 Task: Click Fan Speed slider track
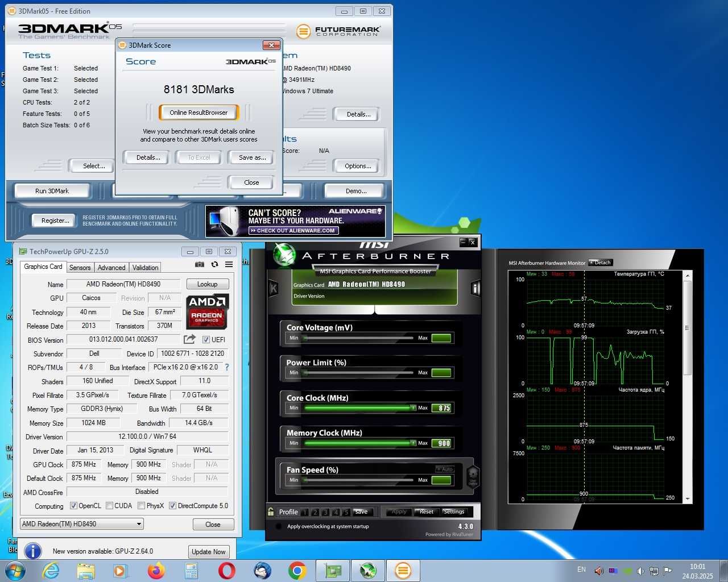pyautogui.click(x=359, y=480)
